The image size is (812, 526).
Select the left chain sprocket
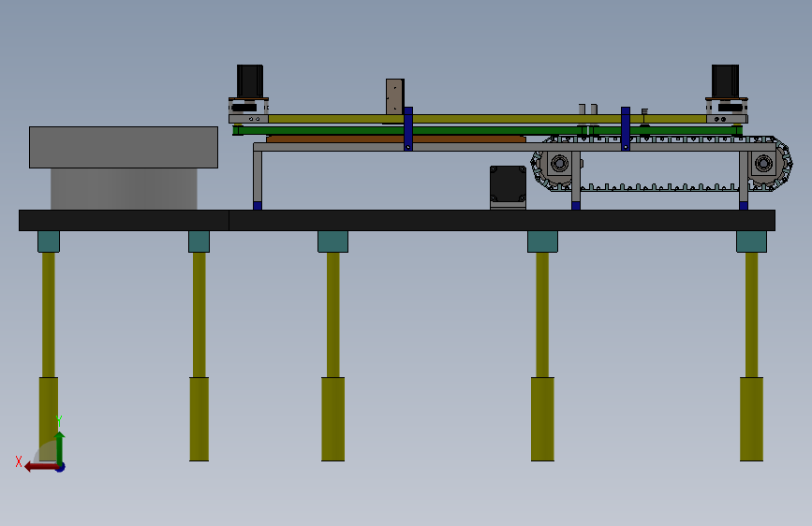559,164
